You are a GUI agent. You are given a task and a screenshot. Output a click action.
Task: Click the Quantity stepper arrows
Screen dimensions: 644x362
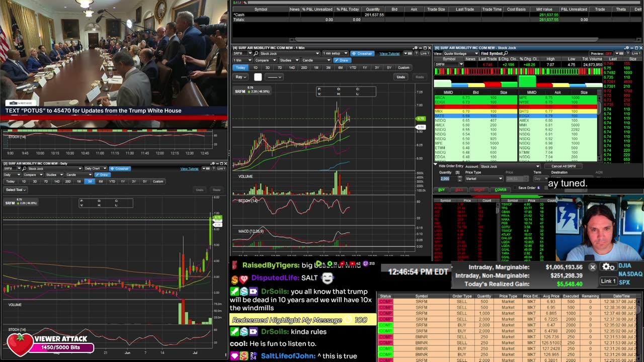[460, 178]
